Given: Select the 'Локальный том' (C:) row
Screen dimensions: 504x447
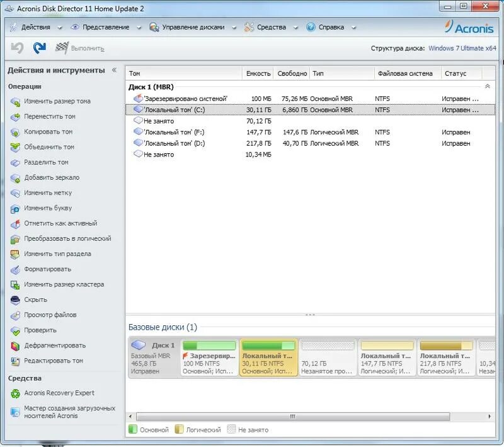Looking at the screenshot, I should pos(310,110).
